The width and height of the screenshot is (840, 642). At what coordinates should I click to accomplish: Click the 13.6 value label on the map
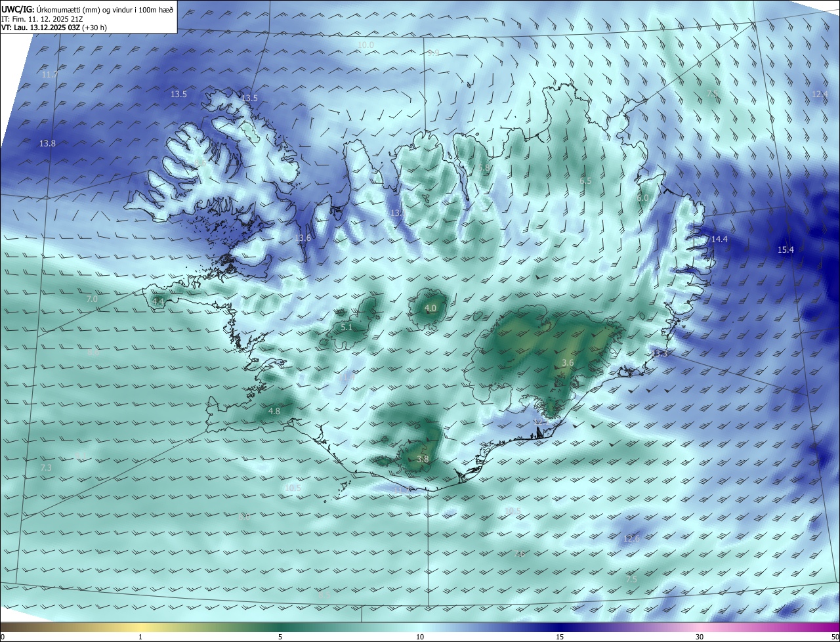click(x=303, y=238)
